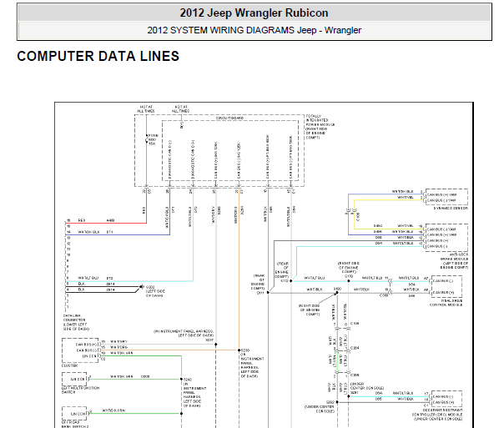This screenshot has width=504, height=428.
Task: Click the "HOT AT ALL TIMES" label above the fuse
Action: tap(146, 108)
